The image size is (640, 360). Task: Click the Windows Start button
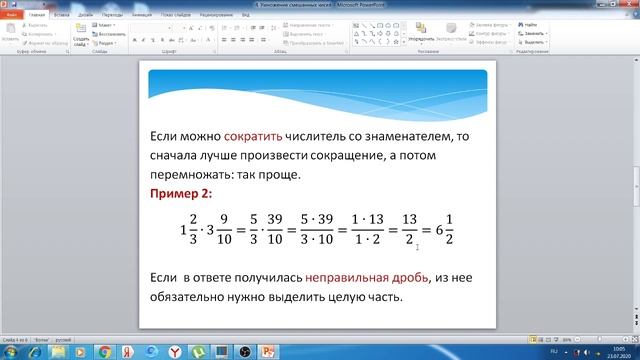point(10,352)
